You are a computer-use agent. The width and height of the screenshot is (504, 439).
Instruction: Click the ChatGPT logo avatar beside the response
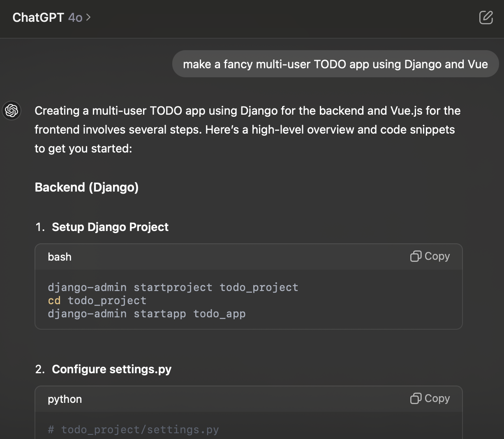click(x=12, y=111)
